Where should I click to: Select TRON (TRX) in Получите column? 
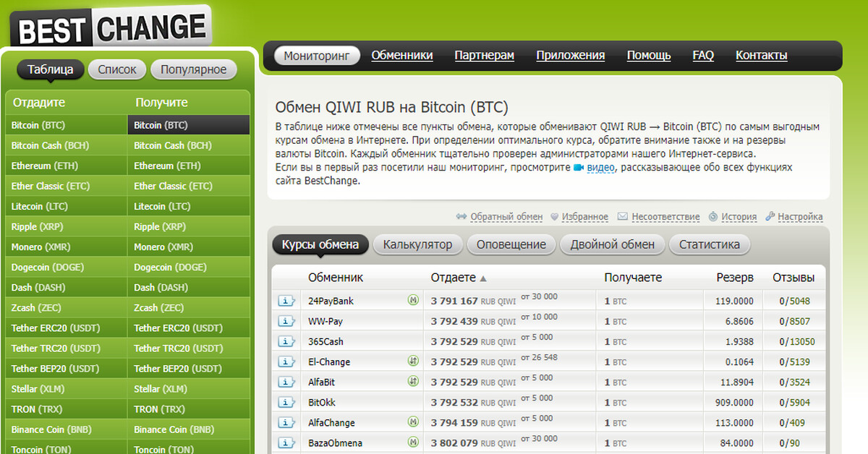189,408
